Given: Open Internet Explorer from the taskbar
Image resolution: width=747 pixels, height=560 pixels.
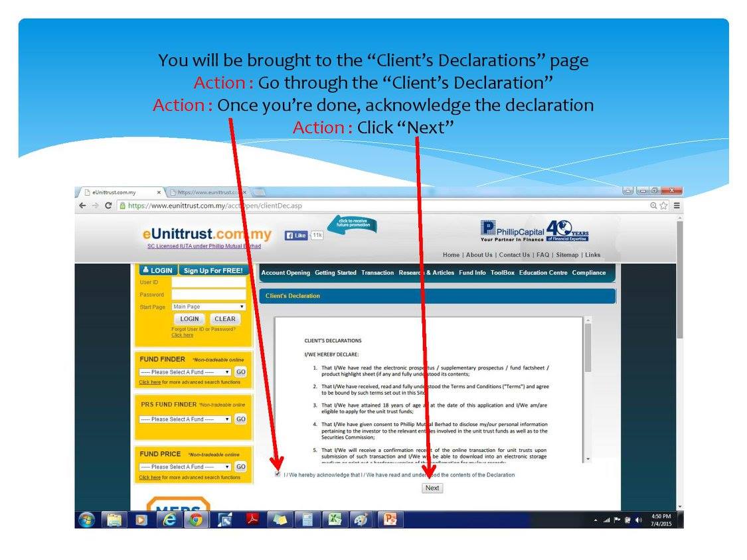Looking at the screenshot, I should click(x=169, y=520).
